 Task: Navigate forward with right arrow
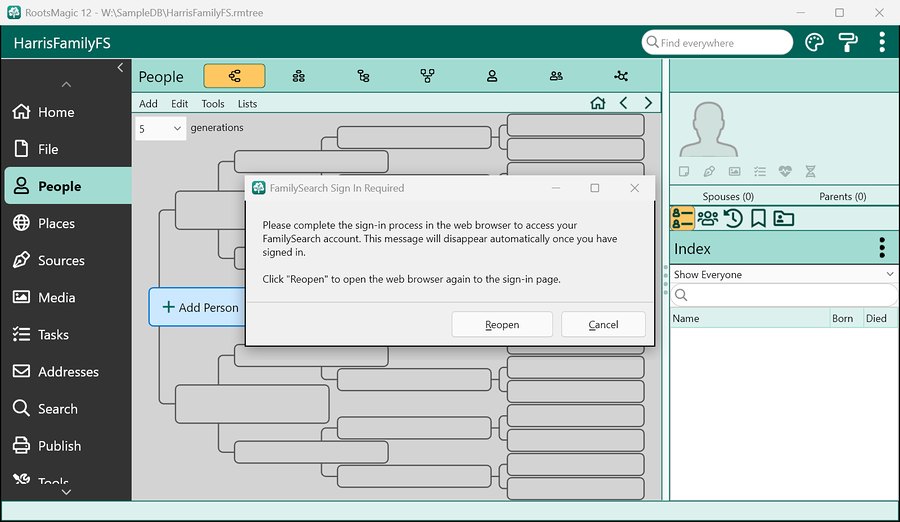point(649,103)
